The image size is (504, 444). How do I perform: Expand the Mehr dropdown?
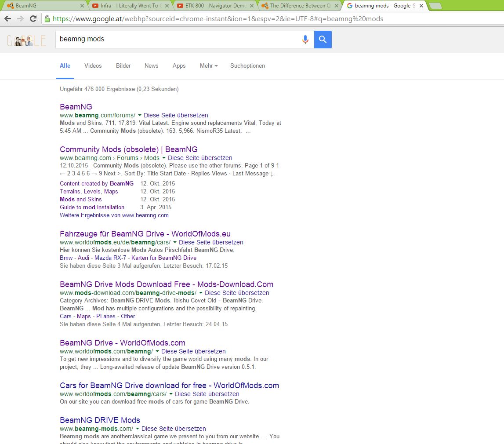click(209, 66)
